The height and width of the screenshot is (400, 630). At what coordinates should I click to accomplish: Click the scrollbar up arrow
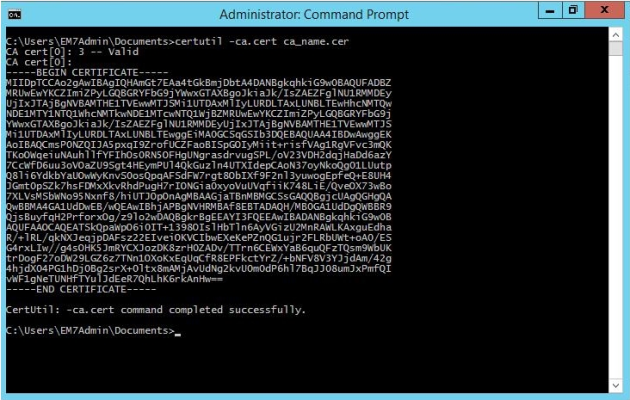tap(616, 35)
